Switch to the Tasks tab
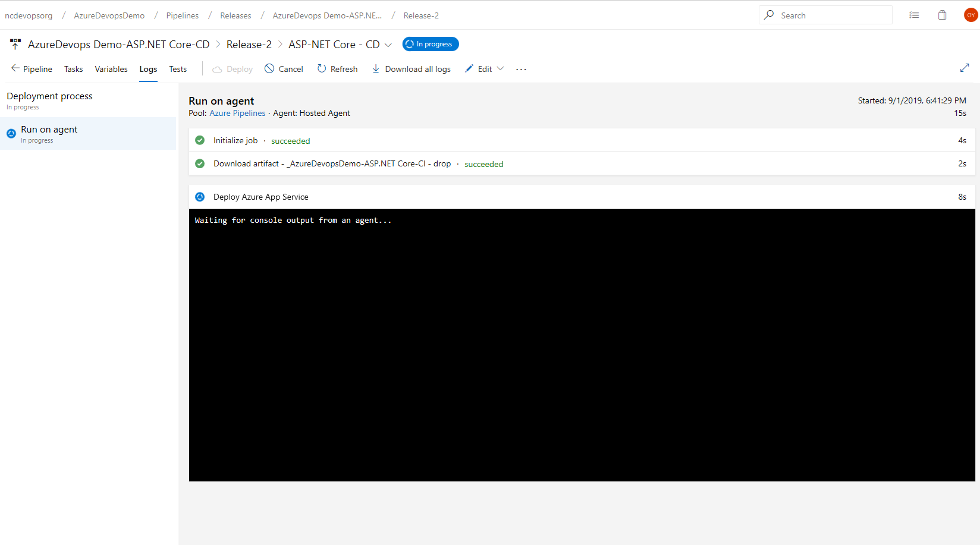Viewport: 980px width, 545px height. point(74,69)
